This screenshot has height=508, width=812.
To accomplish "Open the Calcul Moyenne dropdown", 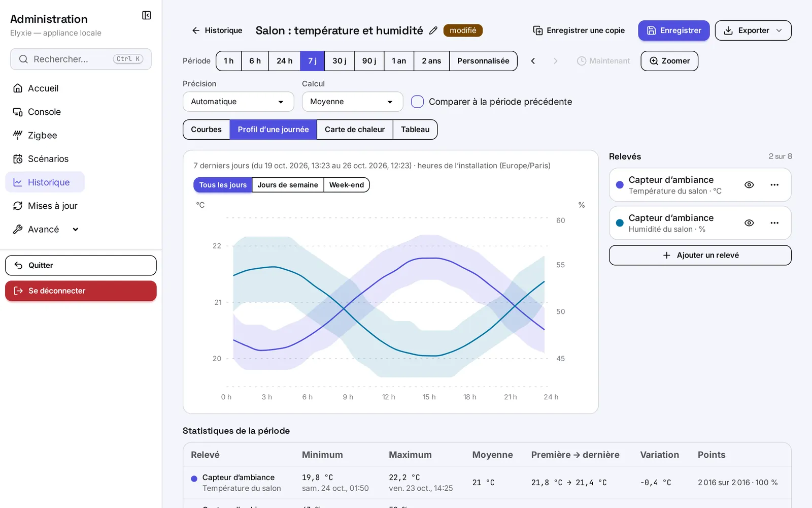I will coord(353,102).
